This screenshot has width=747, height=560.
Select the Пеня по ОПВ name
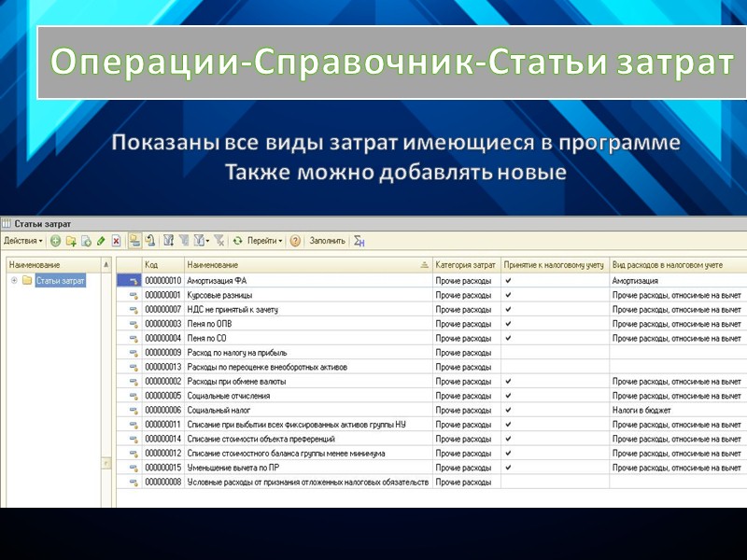pos(209,324)
